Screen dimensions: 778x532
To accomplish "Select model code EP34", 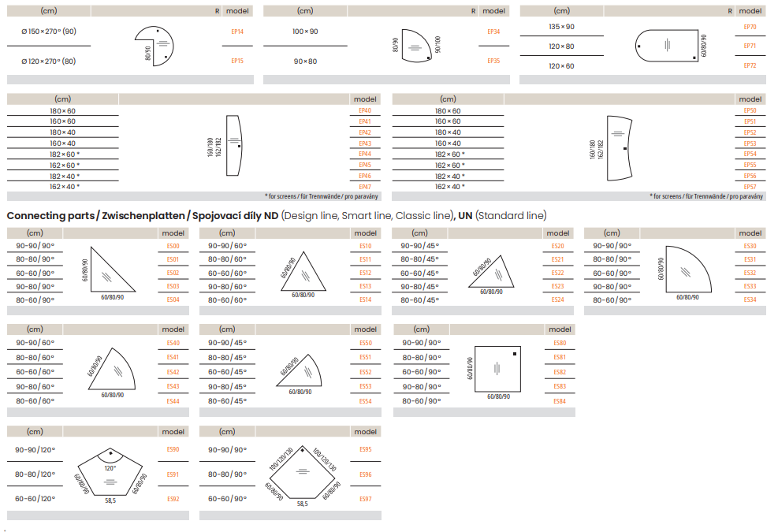I will [x=493, y=32].
